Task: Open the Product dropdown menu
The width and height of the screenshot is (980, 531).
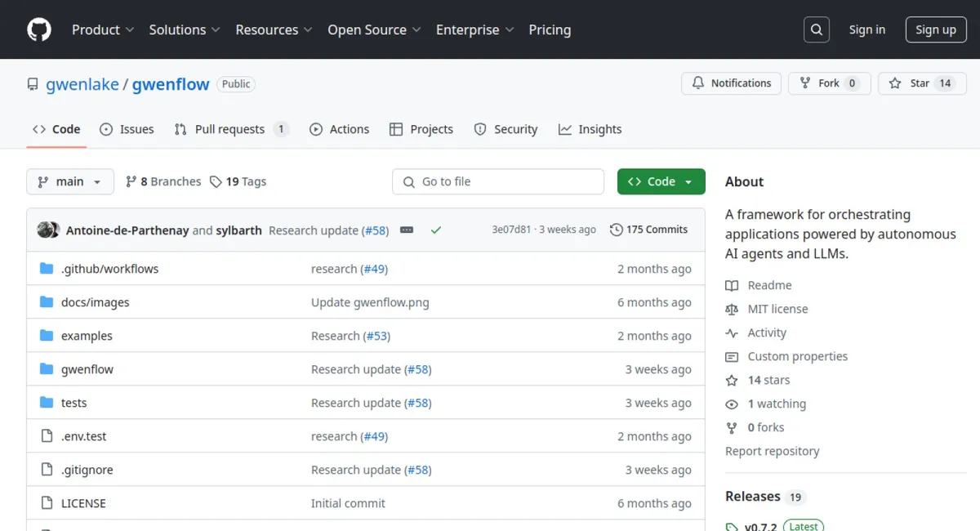Action: click(103, 29)
